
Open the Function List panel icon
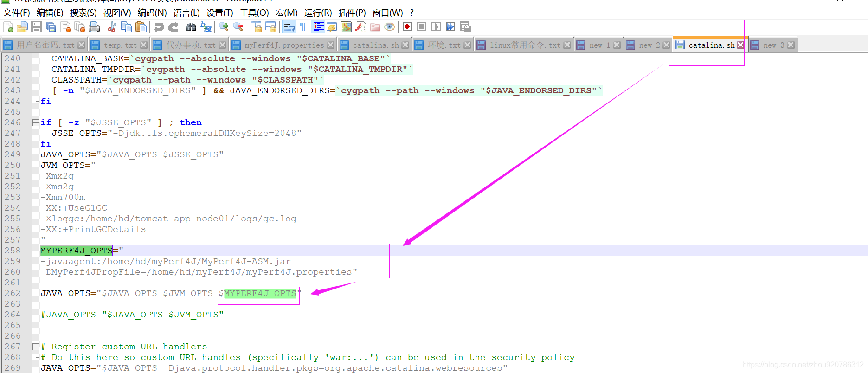pos(361,27)
